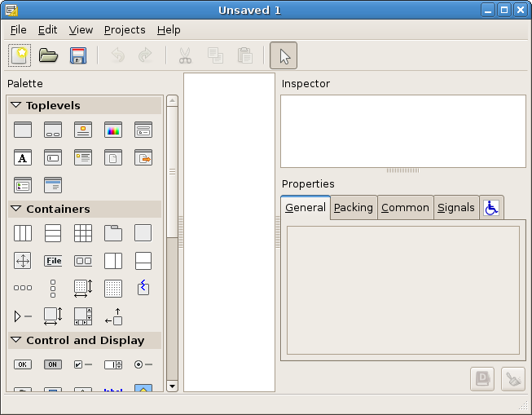Select the Spin Button widget
532x415 pixels.
tap(113, 364)
